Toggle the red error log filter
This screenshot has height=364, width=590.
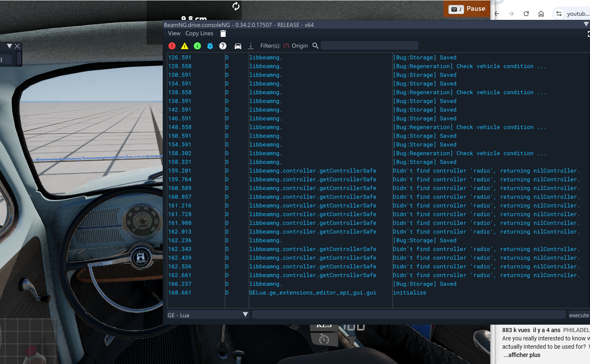pyautogui.click(x=172, y=46)
